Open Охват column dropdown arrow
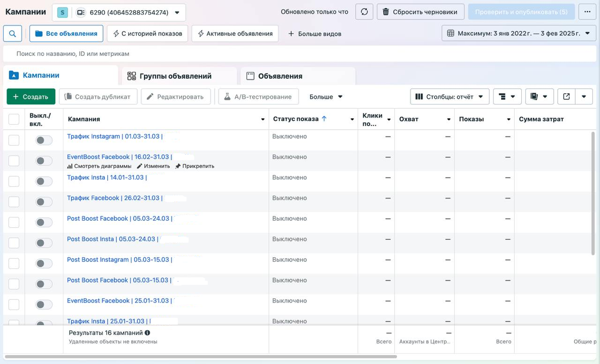 pos(449,119)
